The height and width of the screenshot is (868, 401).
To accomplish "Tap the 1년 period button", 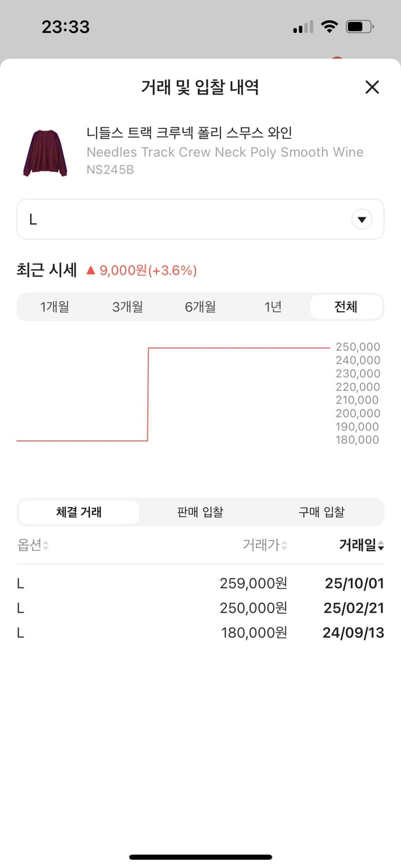I will [x=273, y=307].
